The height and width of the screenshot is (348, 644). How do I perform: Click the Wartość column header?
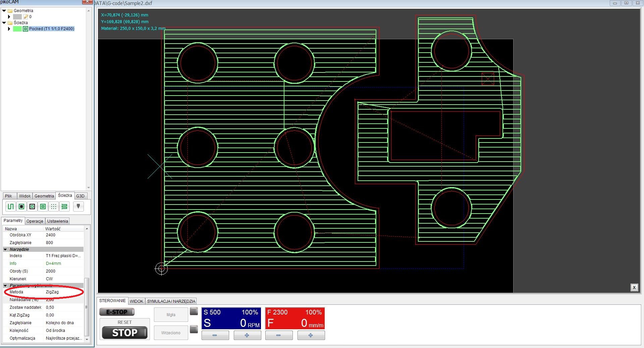pos(64,229)
